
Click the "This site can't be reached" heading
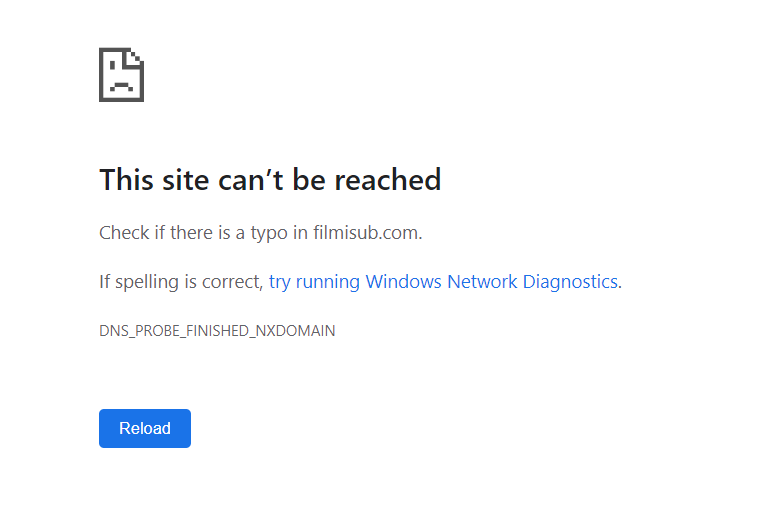click(270, 180)
